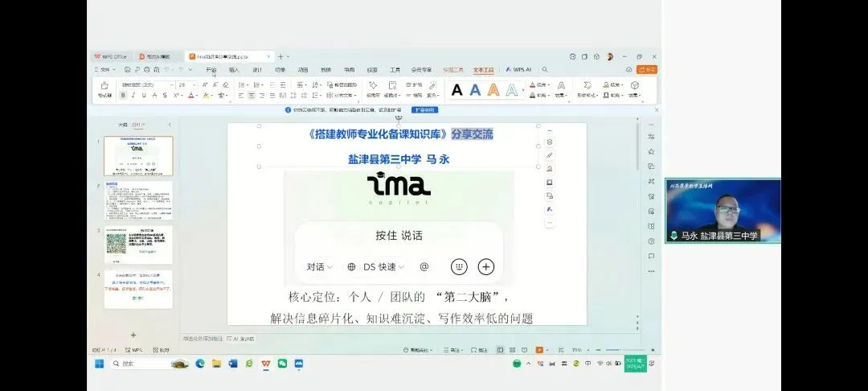The image size is (868, 391).
Task: Click the slide sorter view icon
Action: (x=512, y=350)
